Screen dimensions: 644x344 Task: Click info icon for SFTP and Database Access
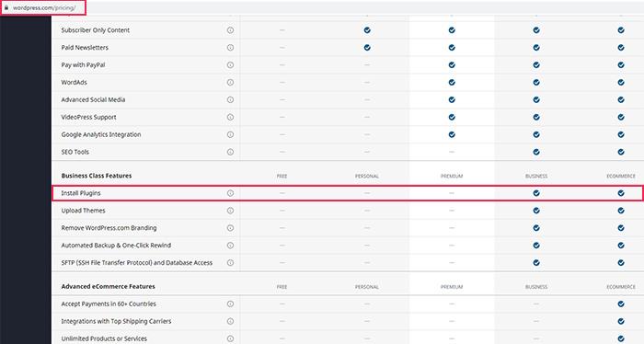(x=230, y=263)
